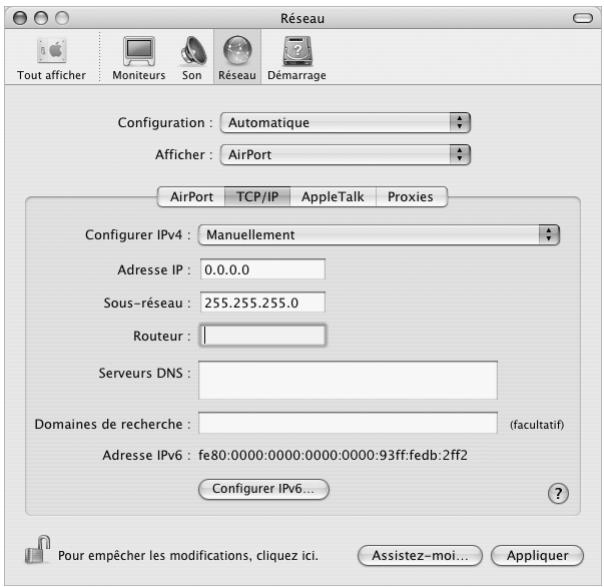Click the minimize window button
This screenshot has width=604, height=587.
[x=41, y=18]
